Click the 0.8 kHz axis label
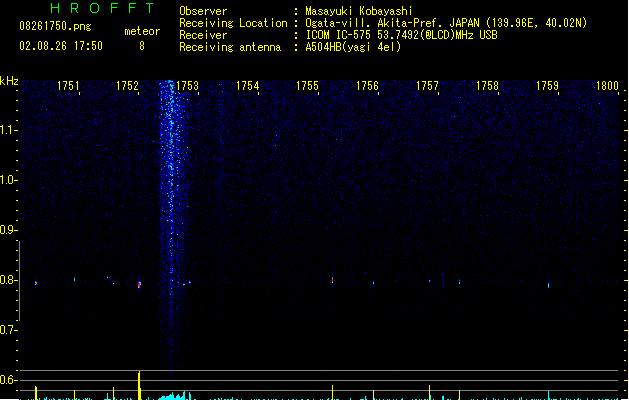The width and height of the screenshot is (629, 400). click(x=8, y=280)
